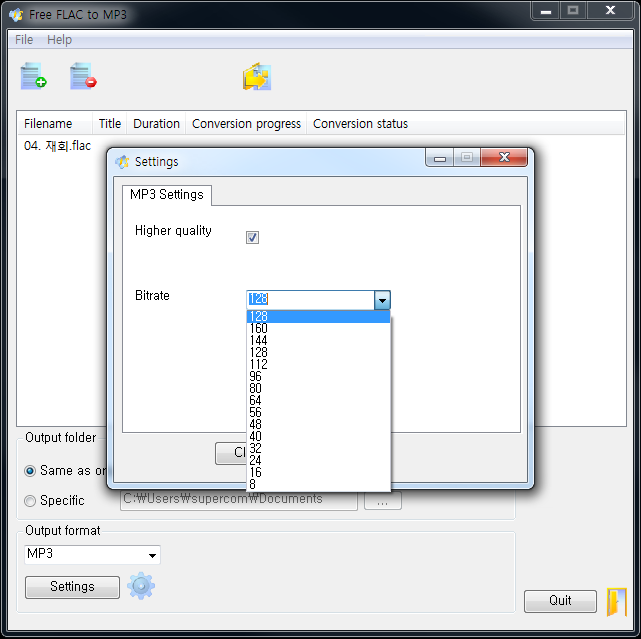Select the Same as original radio button
Viewport: 641px width, 639px height.
[30, 471]
